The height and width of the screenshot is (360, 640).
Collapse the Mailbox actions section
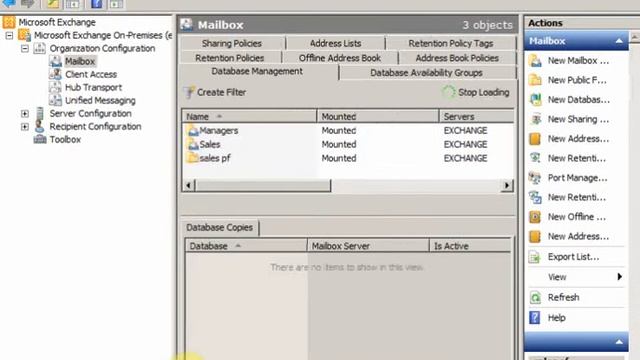point(619,41)
